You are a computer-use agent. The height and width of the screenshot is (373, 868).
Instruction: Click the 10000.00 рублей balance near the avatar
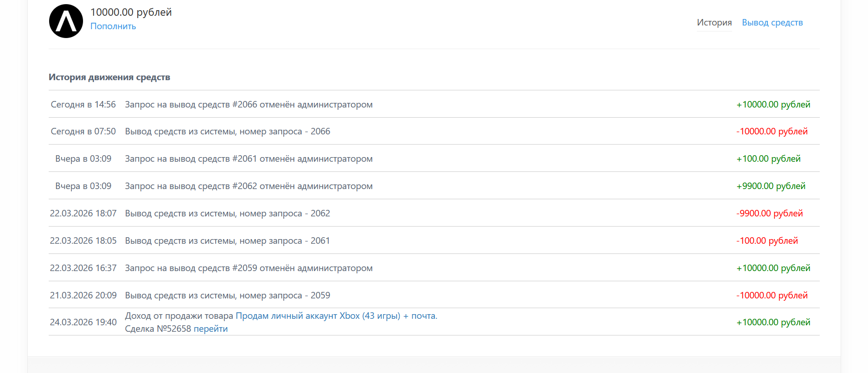click(x=131, y=13)
